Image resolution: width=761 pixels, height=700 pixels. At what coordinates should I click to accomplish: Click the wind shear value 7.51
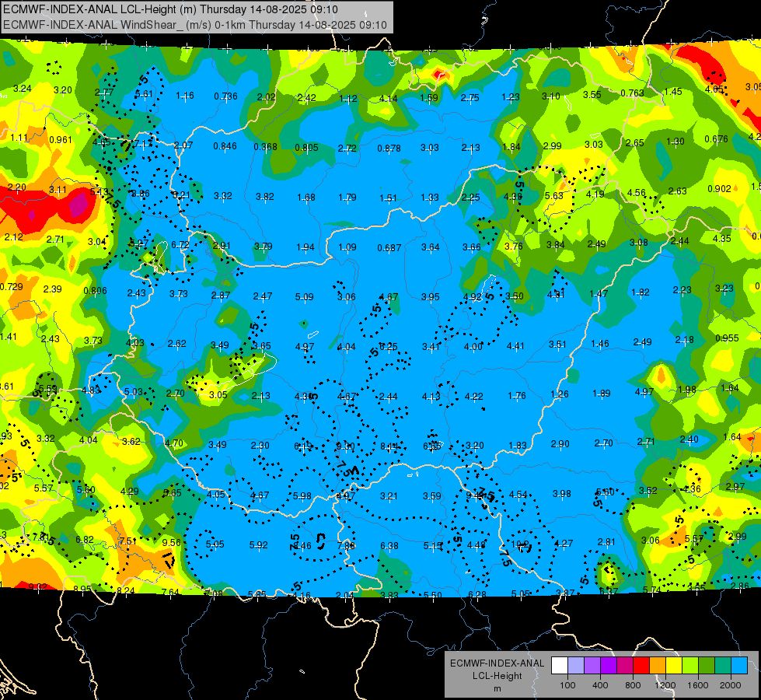coord(128,541)
